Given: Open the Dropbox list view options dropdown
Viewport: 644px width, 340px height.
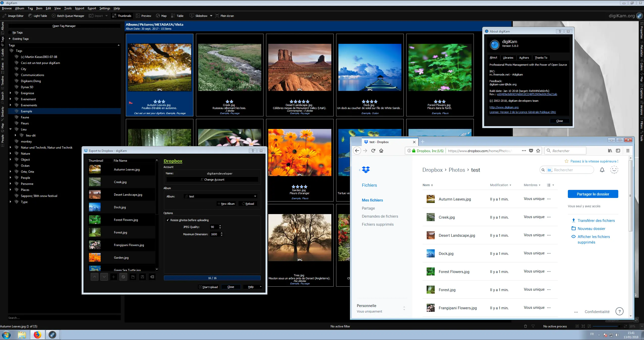Looking at the screenshot, I should (x=550, y=185).
